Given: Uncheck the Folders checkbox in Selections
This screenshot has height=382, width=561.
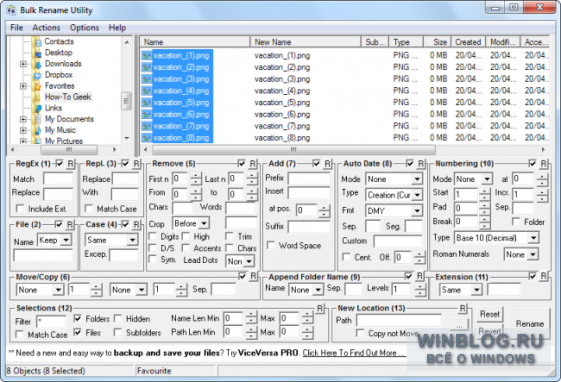Looking at the screenshot, I should click(77, 318).
